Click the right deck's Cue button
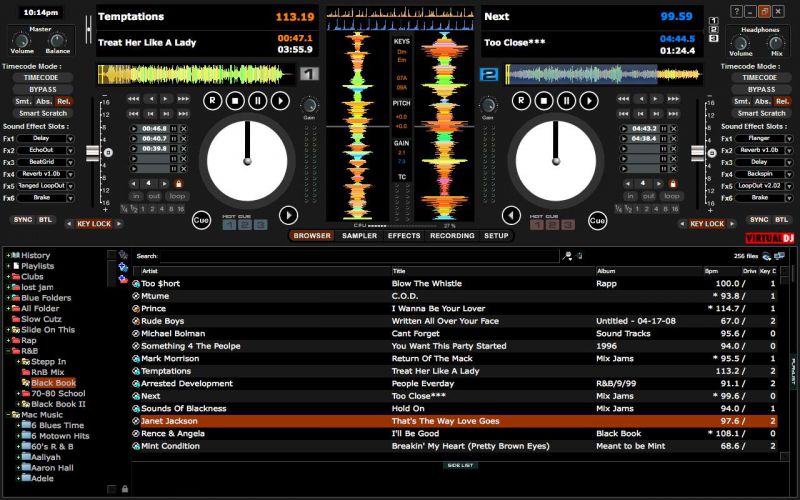This screenshot has height=500, width=800. 597,220
